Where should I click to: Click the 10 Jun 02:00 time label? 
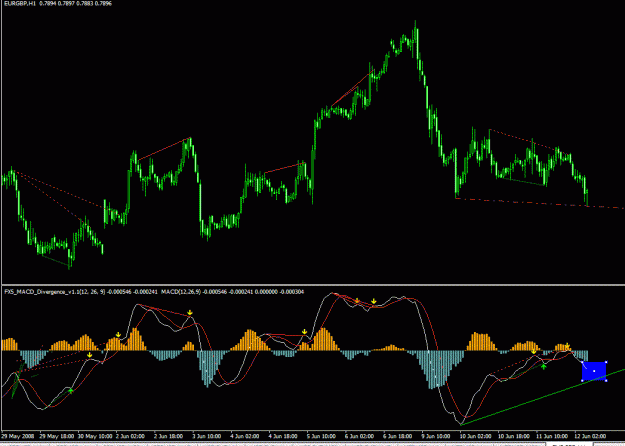pyautogui.click(x=476, y=436)
